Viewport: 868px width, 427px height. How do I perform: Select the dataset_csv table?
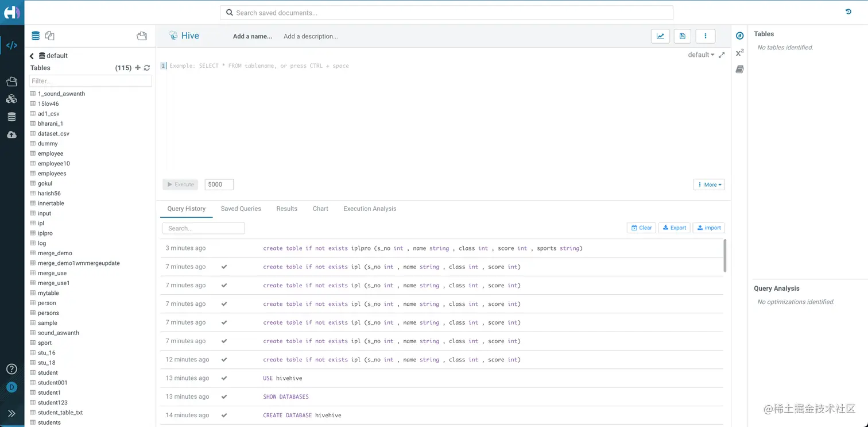[53, 134]
